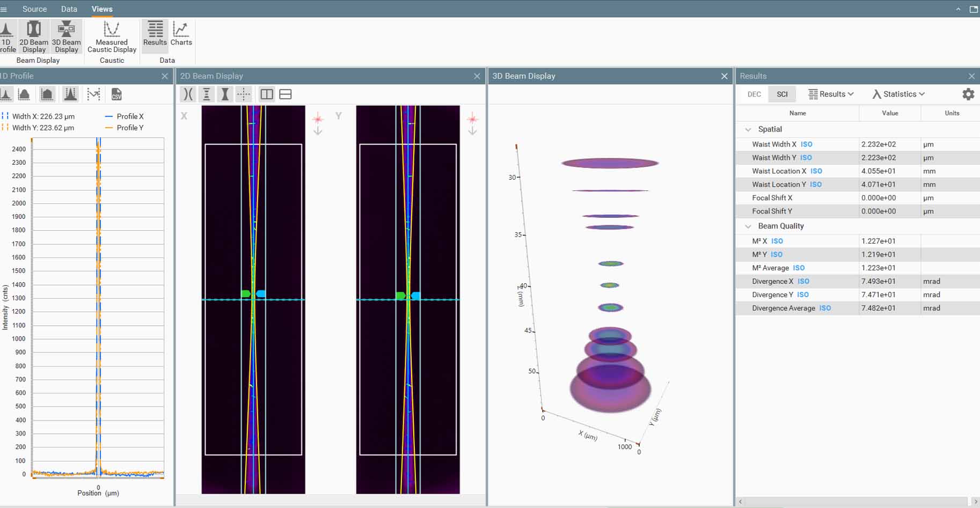Click the ISO link beside Divergence X
This screenshot has height=508, width=980.
(x=803, y=282)
